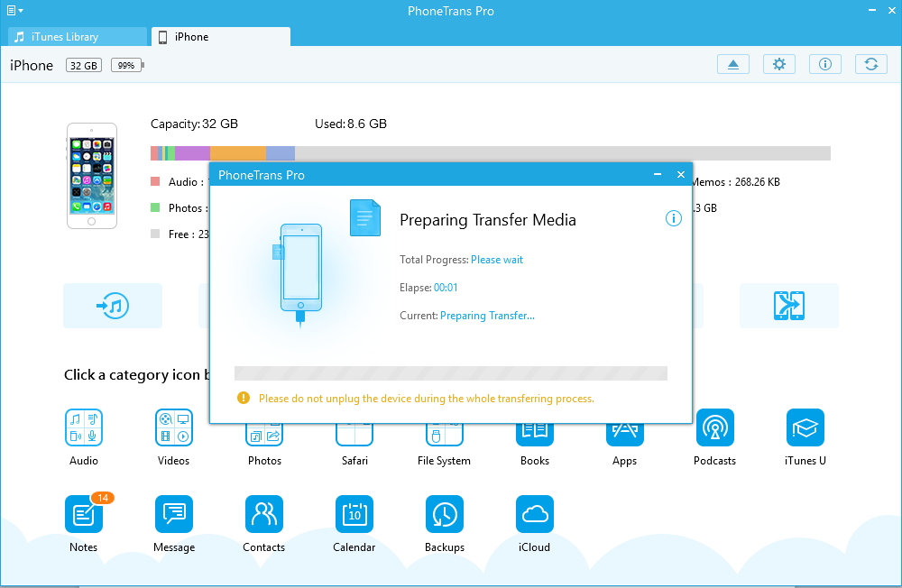Open the Backups category
Image resolution: width=902 pixels, height=588 pixels.
point(444,515)
